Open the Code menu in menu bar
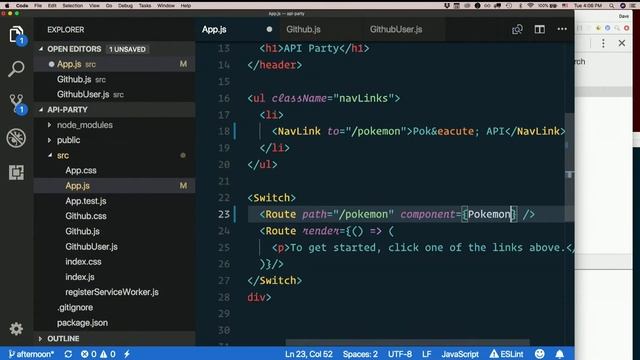This screenshot has width=640, height=360. (x=22, y=5)
